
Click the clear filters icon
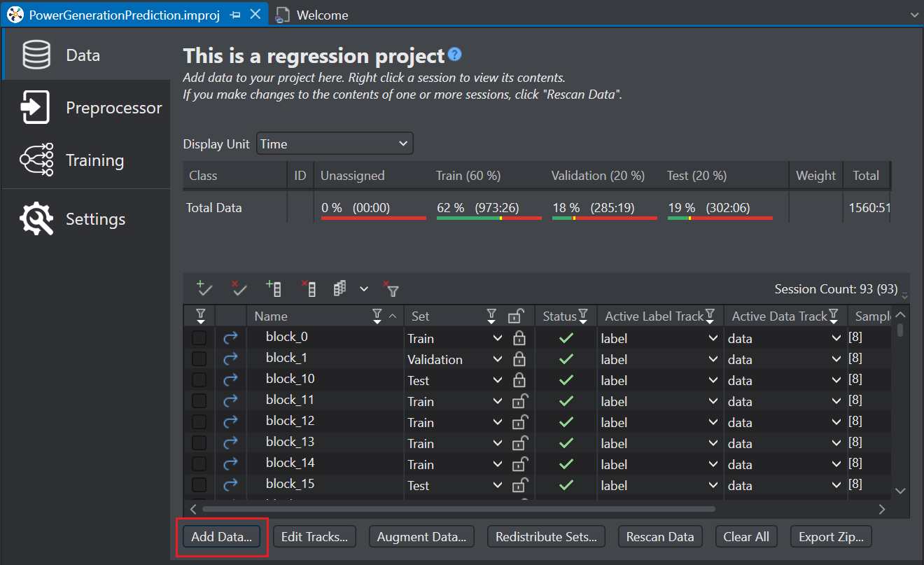[391, 288]
